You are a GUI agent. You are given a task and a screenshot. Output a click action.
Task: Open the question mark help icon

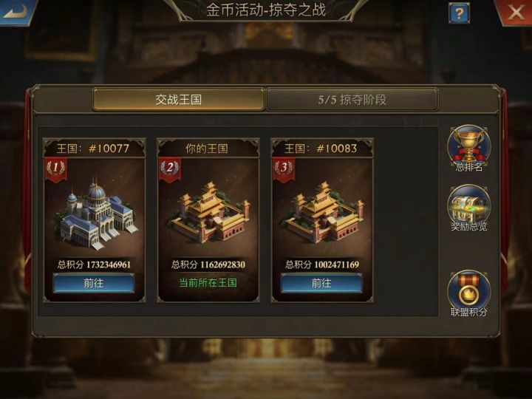[459, 13]
